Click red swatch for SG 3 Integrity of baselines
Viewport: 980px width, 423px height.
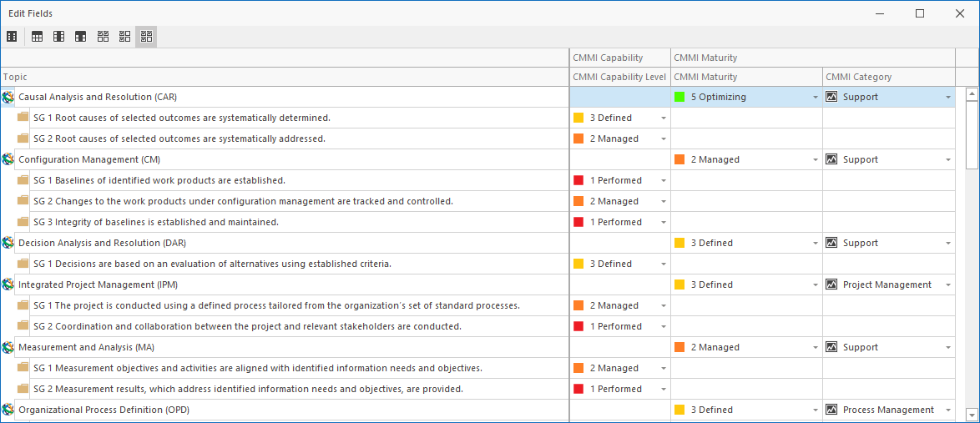(x=578, y=222)
